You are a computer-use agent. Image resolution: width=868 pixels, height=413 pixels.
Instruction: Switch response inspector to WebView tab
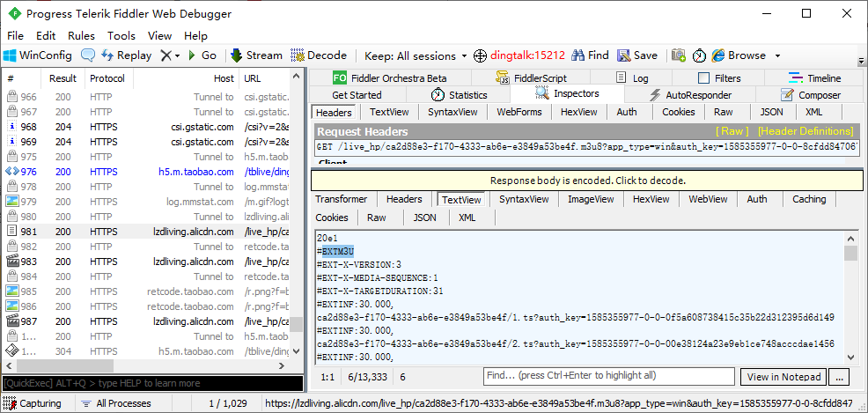click(708, 199)
